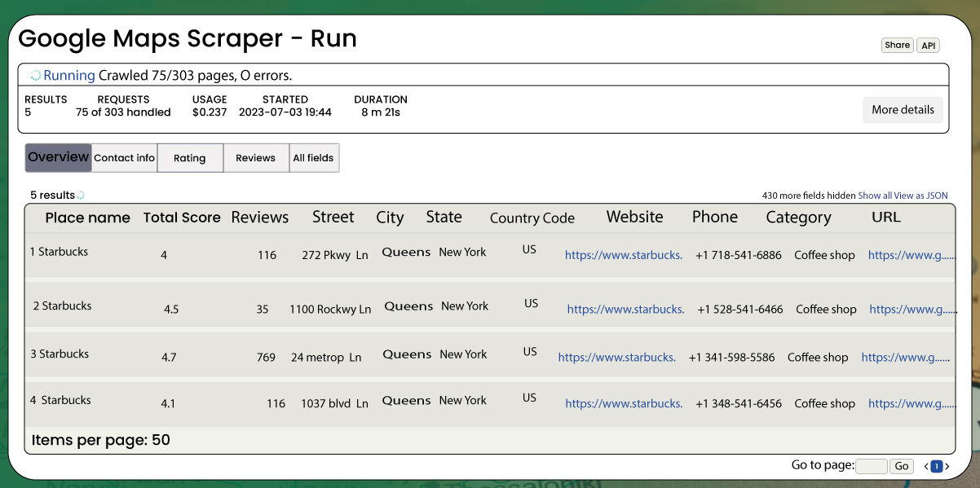Viewport: 980px width, 488px height.
Task: Click the street cell '1037 blvd Ln'
Action: coord(334,404)
